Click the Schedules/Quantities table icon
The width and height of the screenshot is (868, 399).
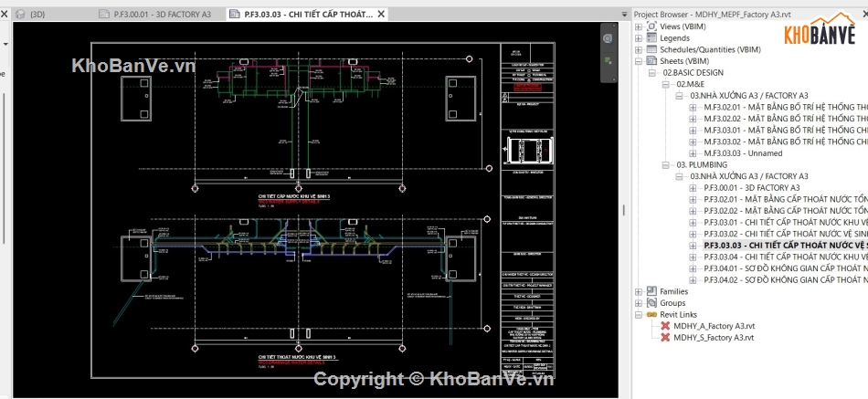pyautogui.click(x=651, y=49)
